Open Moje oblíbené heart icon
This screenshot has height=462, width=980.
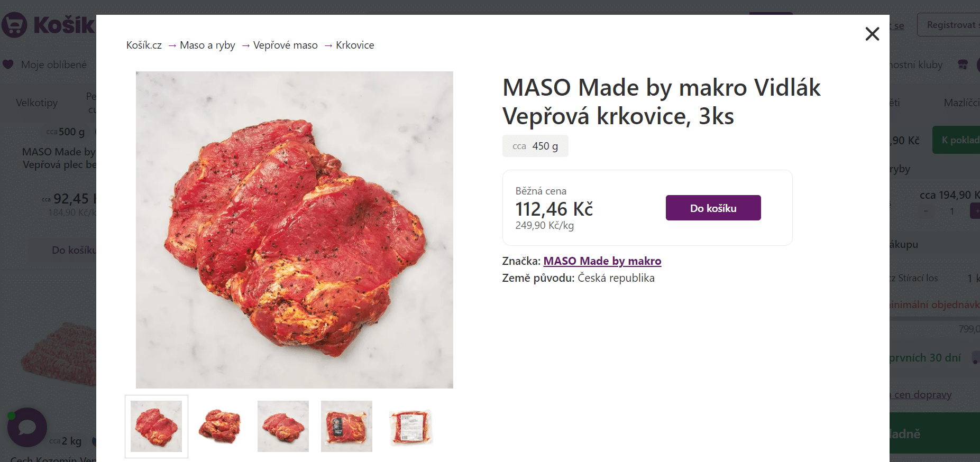[x=8, y=64]
